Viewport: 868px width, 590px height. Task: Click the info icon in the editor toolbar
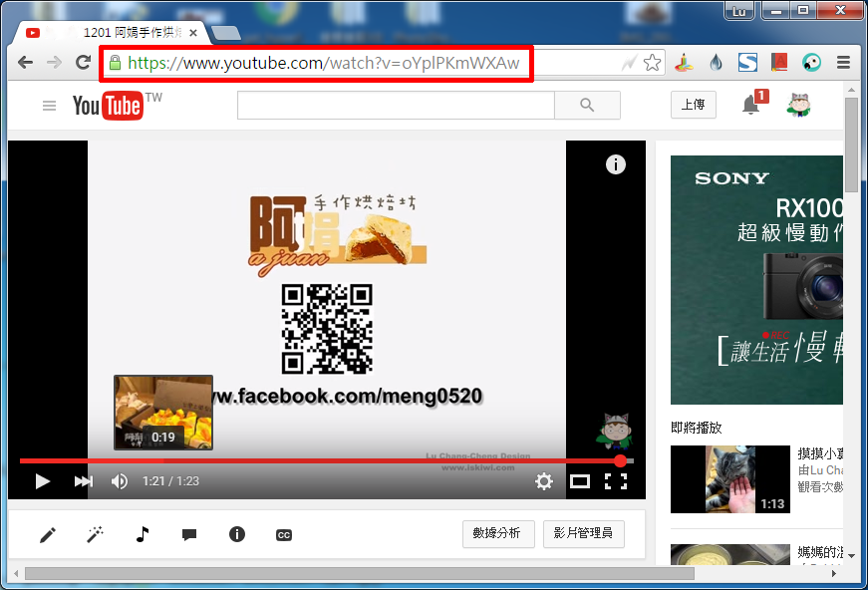coord(236,534)
